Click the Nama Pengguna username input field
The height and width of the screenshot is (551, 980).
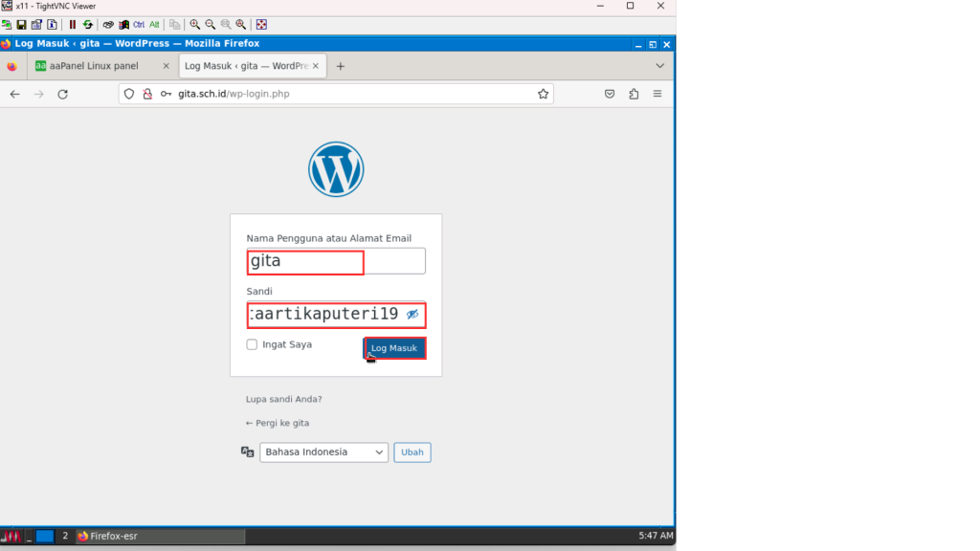coord(335,261)
